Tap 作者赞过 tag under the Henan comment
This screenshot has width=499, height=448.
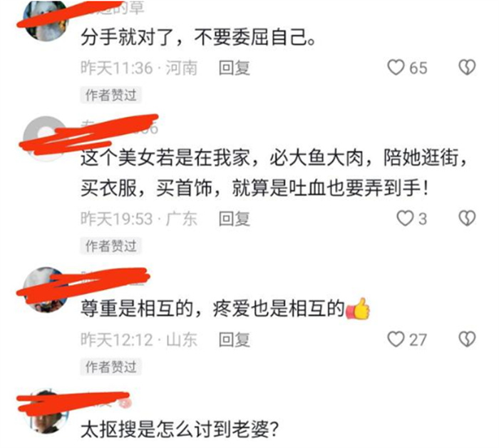tap(110, 95)
